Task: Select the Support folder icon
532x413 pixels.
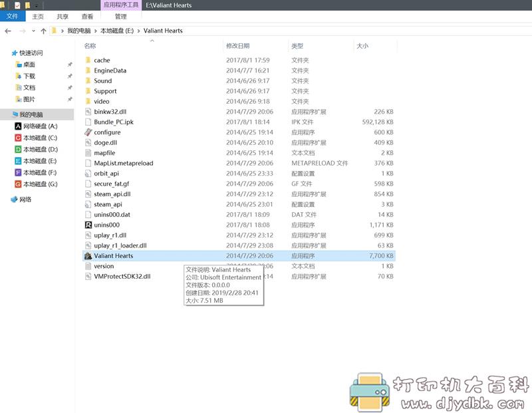Action: pos(88,91)
